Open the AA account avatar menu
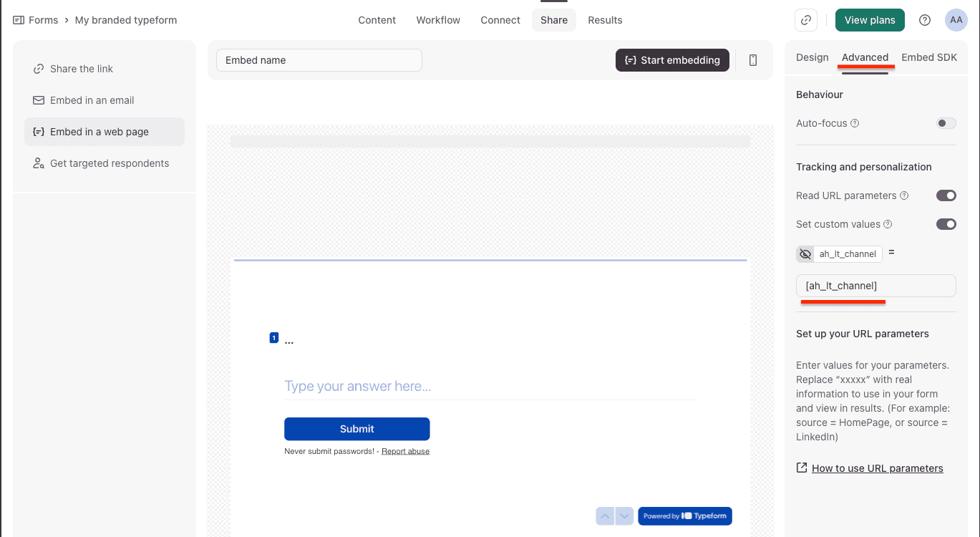Viewport: 980px width, 537px height. pos(956,19)
